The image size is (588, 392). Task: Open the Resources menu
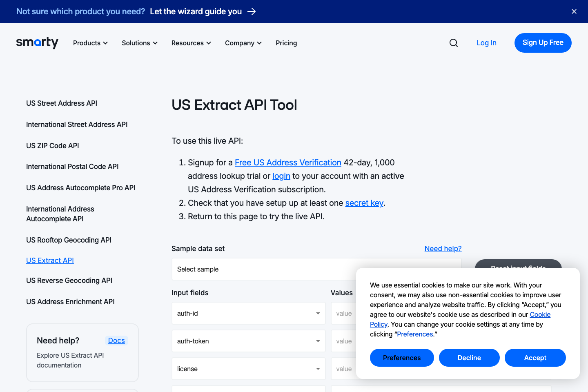click(x=191, y=43)
